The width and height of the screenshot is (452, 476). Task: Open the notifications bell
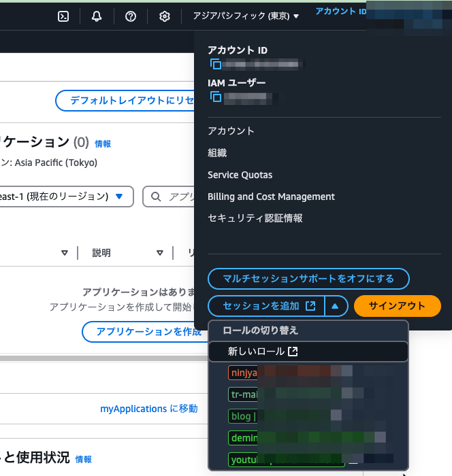click(97, 16)
